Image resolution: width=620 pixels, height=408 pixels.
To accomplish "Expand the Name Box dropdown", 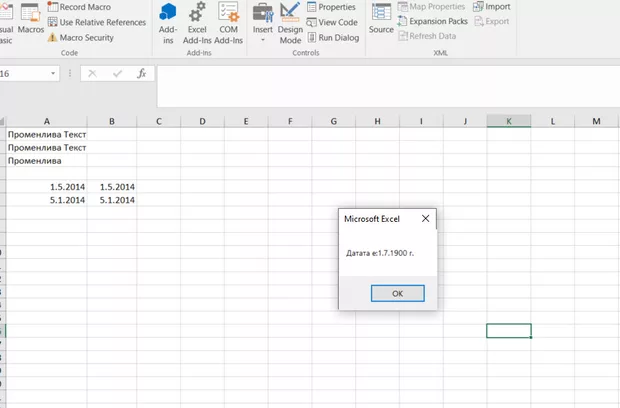I will pyautogui.click(x=53, y=74).
